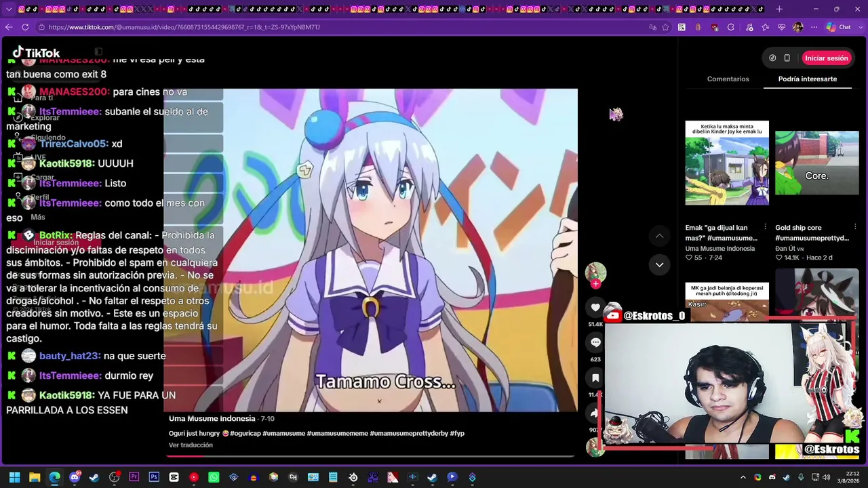Image resolution: width=868 pixels, height=488 pixels.
Task: Click Ver traducción link
Action: coord(191,445)
